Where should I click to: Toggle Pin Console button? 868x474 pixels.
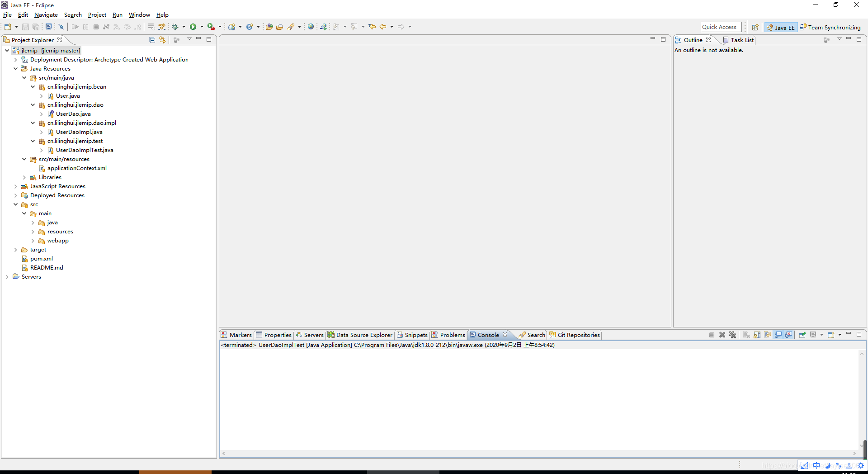coord(802,335)
